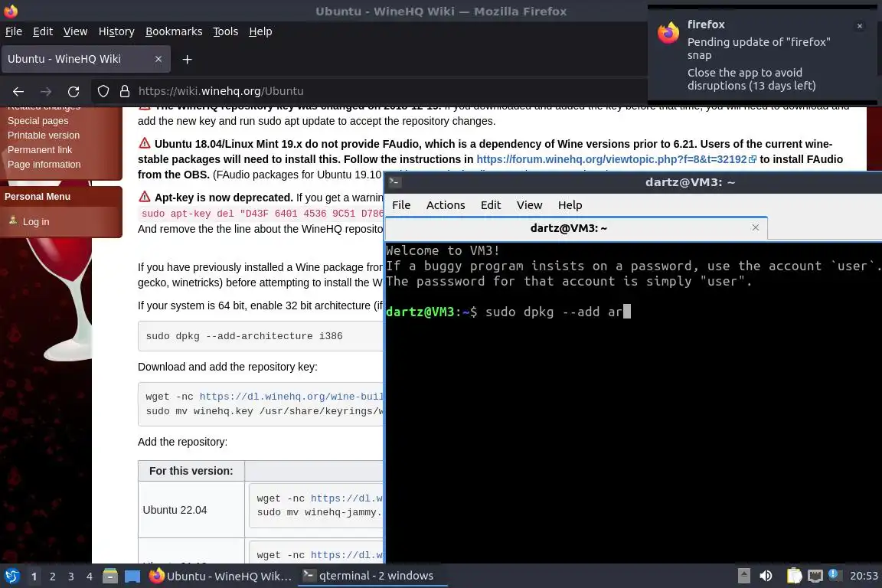Reload the WineHQ page
The height and width of the screenshot is (588, 882).
73,91
